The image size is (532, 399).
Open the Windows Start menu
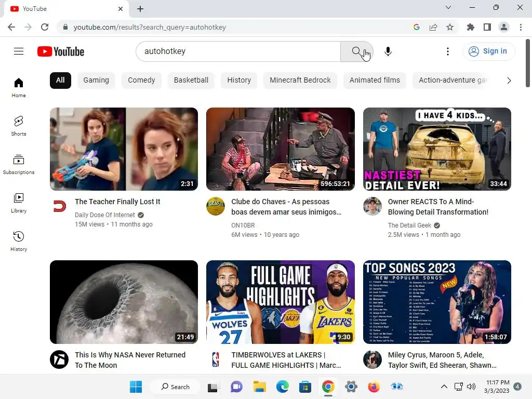click(x=136, y=387)
